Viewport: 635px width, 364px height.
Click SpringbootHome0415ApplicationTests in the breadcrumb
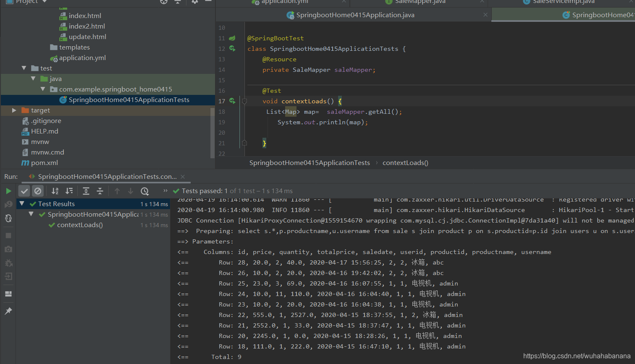tap(310, 163)
